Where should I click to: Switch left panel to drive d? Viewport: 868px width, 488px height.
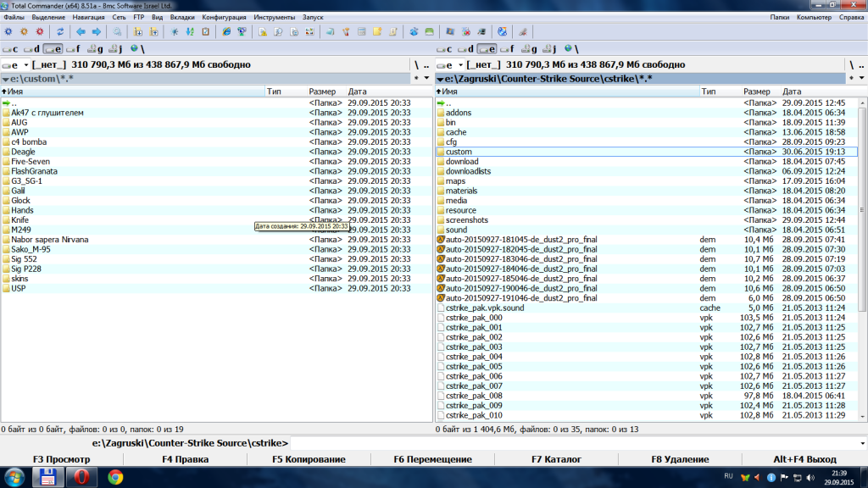(x=31, y=48)
